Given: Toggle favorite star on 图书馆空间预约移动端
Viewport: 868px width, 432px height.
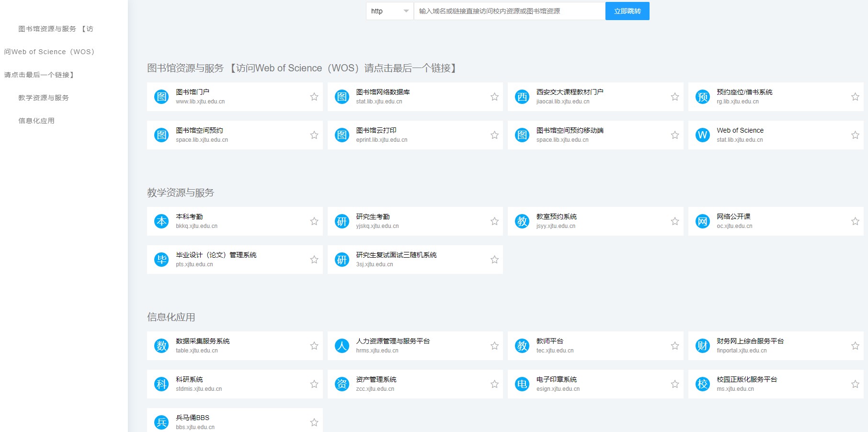Looking at the screenshot, I should 675,135.
